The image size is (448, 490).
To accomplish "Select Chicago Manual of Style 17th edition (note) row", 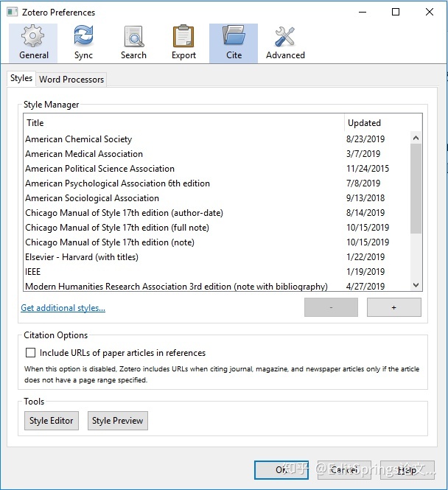I will pyautogui.click(x=217, y=242).
